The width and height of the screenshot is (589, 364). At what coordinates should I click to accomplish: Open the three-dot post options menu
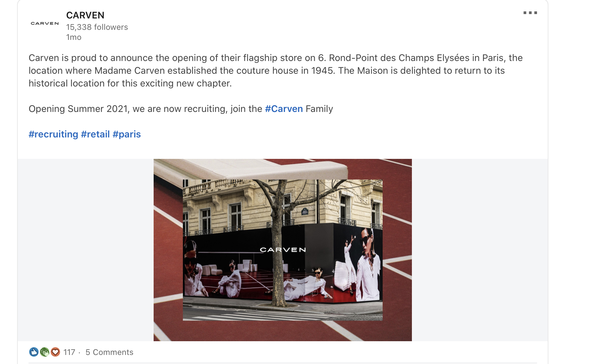(x=530, y=13)
